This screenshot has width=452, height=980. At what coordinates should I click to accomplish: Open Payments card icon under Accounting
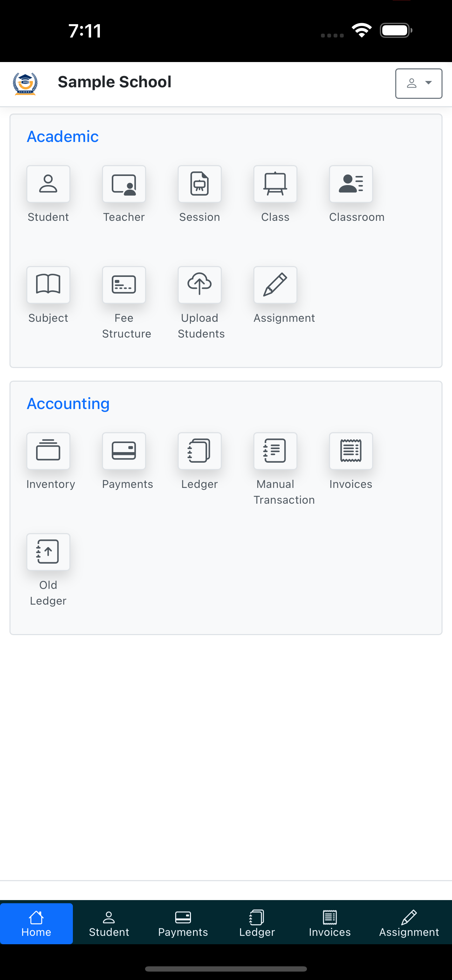124,451
